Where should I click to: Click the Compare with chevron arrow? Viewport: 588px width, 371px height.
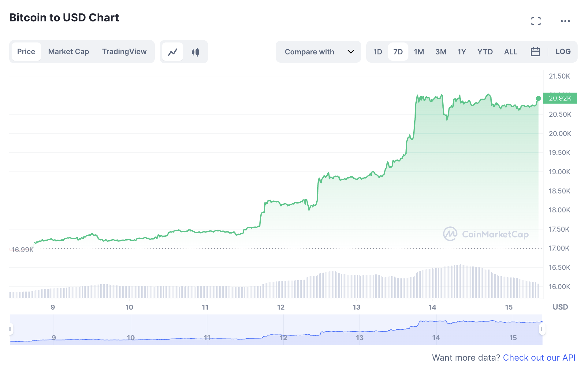[351, 52]
